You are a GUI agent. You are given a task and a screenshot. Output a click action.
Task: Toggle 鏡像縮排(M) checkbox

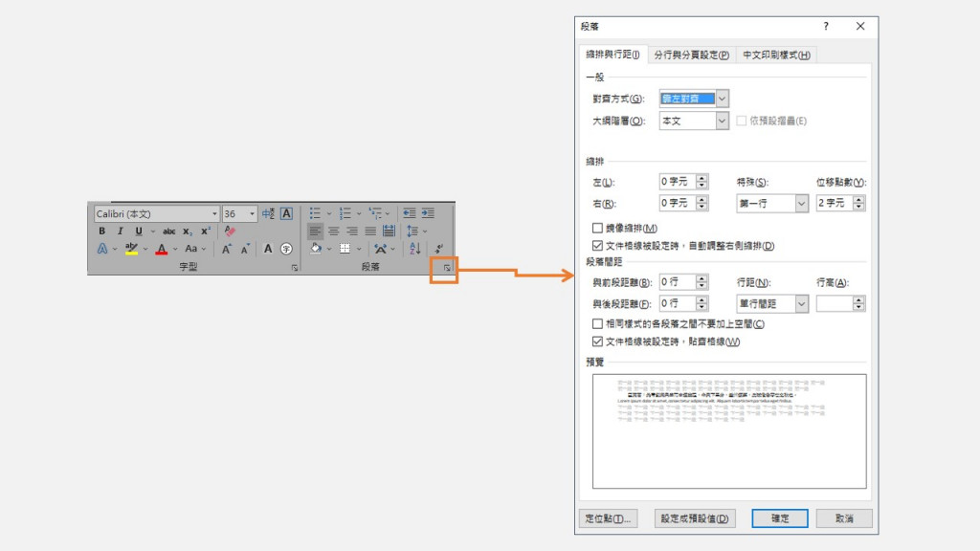click(597, 228)
